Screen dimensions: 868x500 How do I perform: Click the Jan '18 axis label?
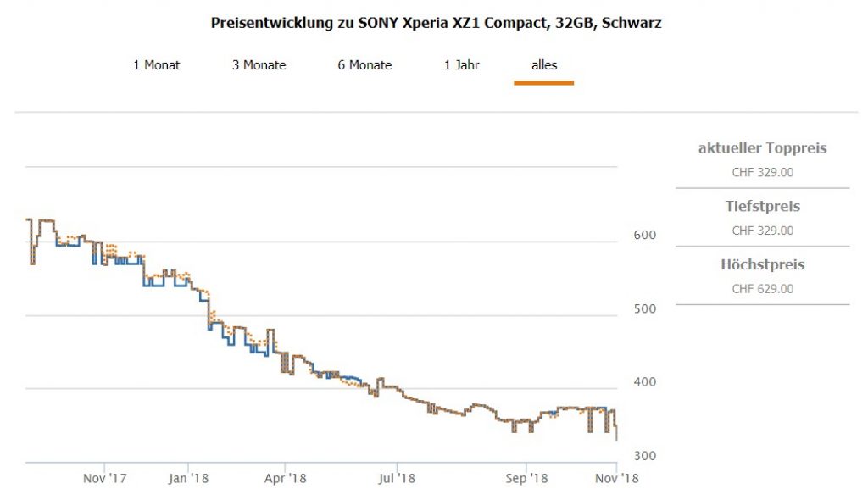188,479
